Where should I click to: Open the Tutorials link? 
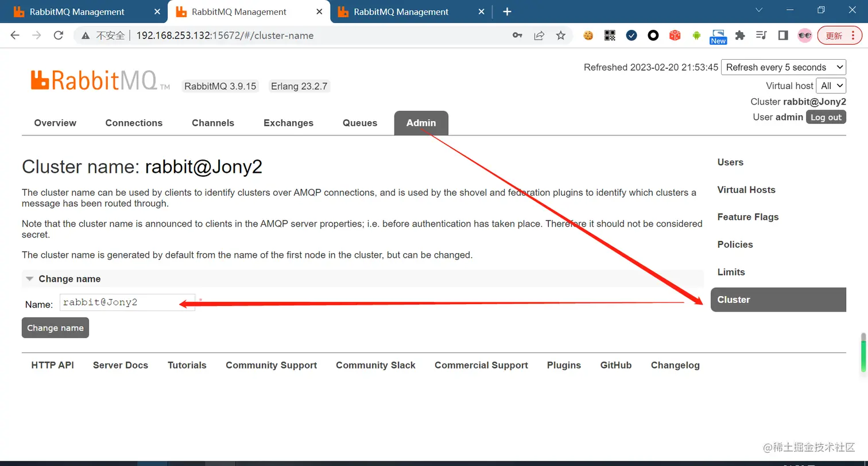pos(187,365)
